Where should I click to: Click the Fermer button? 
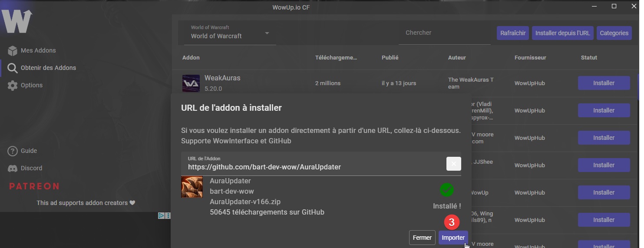click(422, 238)
